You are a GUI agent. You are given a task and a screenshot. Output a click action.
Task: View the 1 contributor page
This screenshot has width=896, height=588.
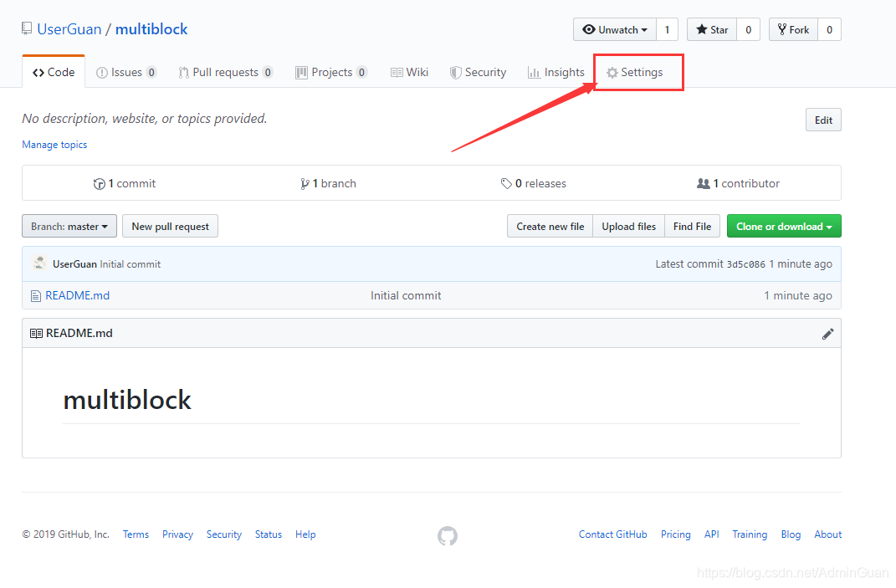[738, 183]
